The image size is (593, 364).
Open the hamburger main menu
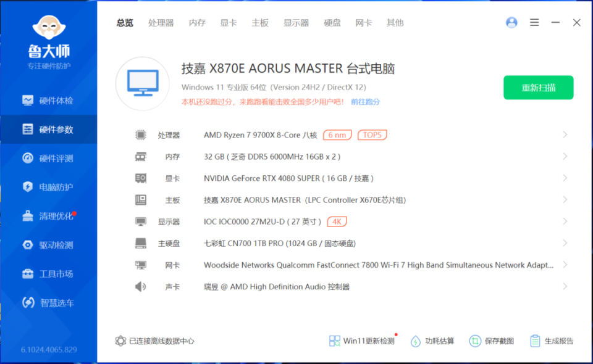click(x=534, y=23)
